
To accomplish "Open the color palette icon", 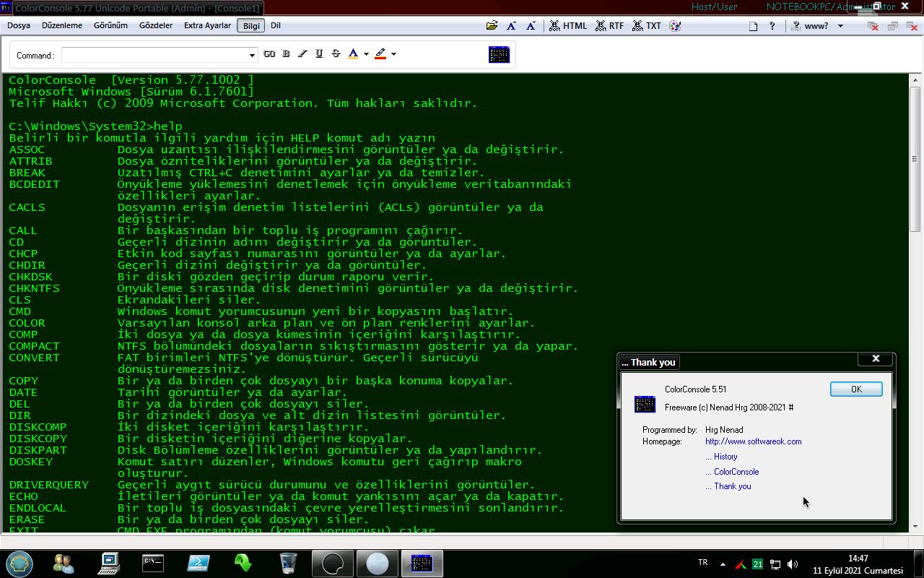I will click(675, 25).
